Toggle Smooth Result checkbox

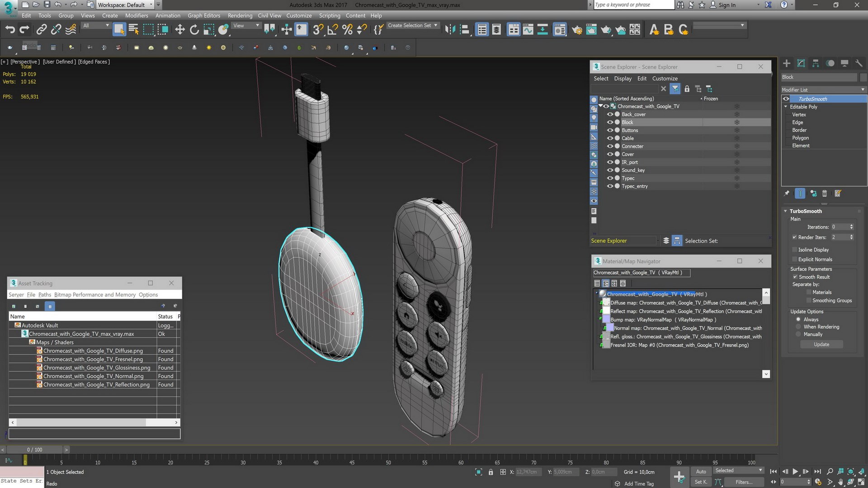point(795,277)
